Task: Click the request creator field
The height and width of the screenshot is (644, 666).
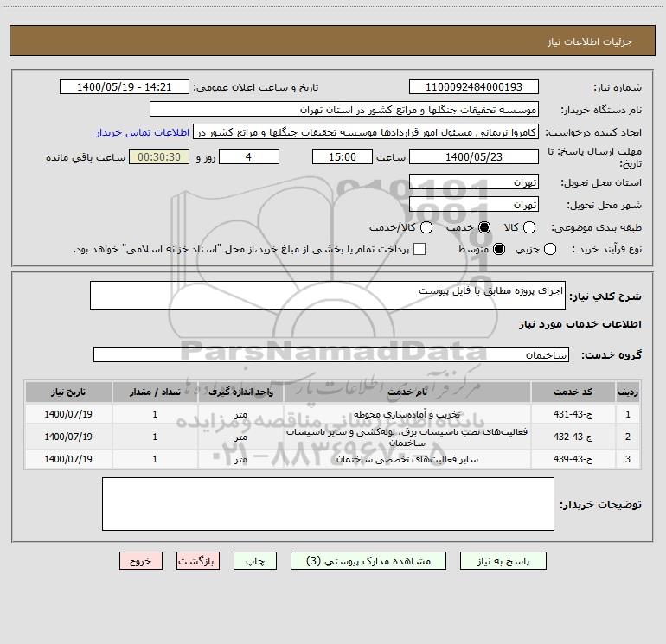Action: pos(366,132)
